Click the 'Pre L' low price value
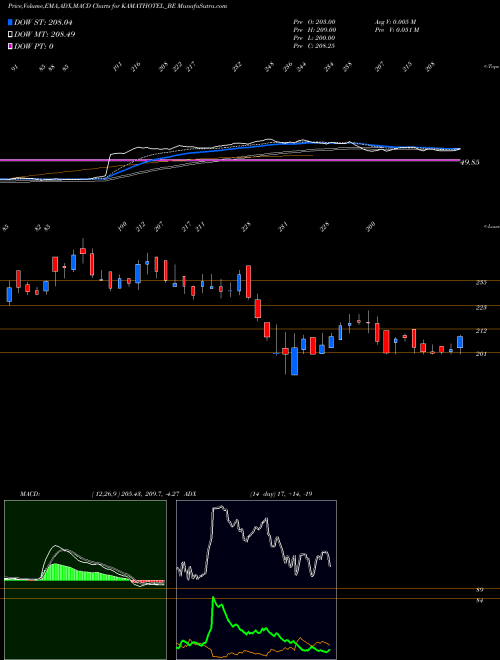Image resolution: width=500 pixels, height=660 pixels. [314, 37]
